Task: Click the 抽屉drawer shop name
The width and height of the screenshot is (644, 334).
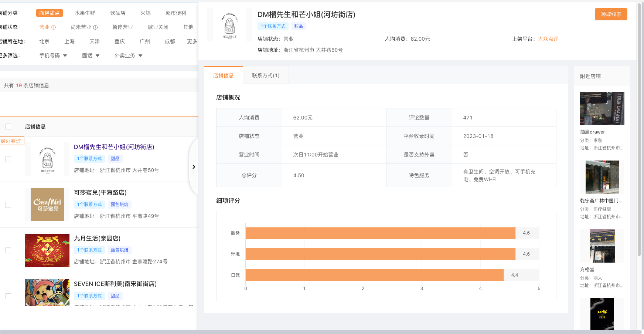Action: (x=592, y=132)
